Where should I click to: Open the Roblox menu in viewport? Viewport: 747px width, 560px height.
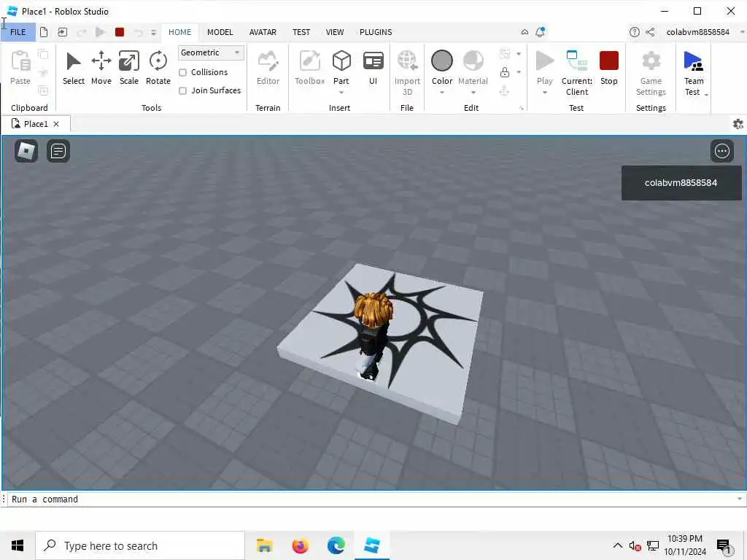26,151
